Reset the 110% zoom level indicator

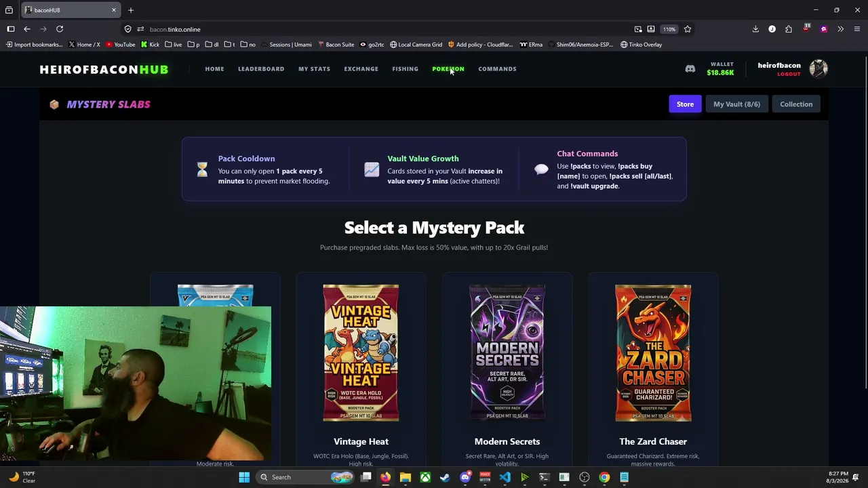tap(669, 29)
